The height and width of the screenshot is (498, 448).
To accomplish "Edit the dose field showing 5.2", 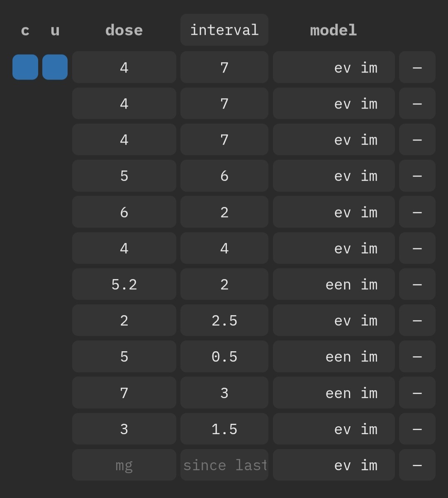I will 124,284.
